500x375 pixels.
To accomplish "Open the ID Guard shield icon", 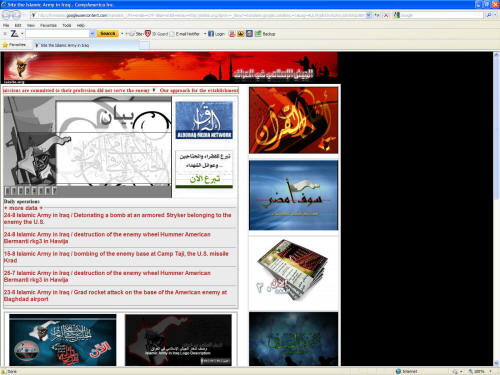I will pyautogui.click(x=148, y=33).
